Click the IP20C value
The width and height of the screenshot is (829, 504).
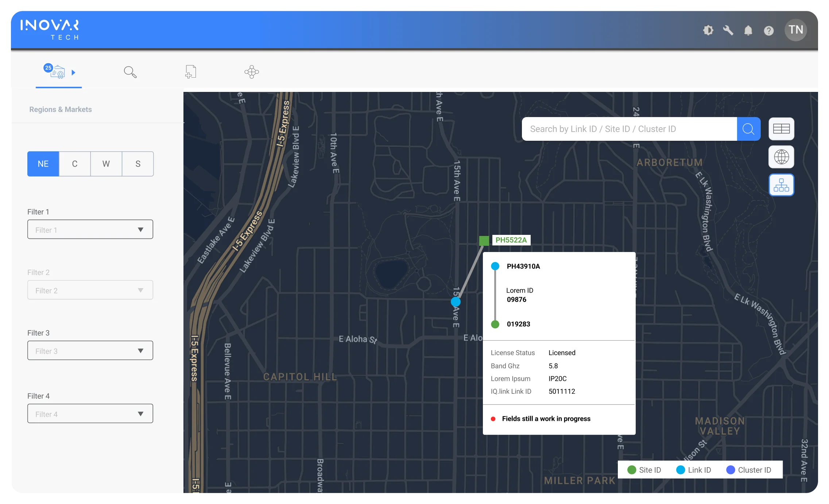557,379
